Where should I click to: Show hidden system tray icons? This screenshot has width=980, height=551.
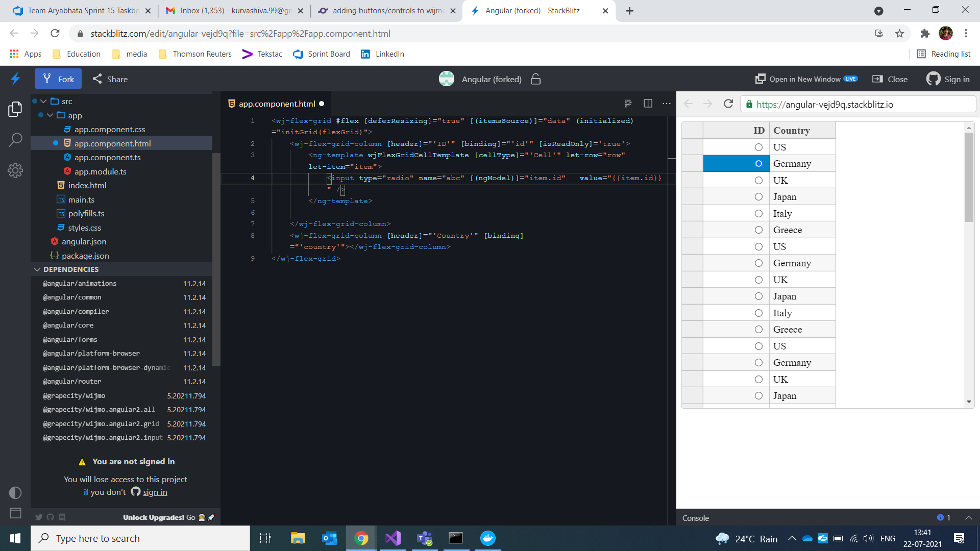(x=792, y=538)
